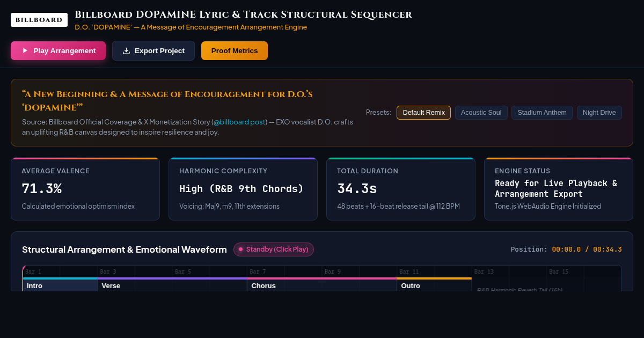
Task: Click the play triangle icon in Play Arrangement
Action: pos(25,50)
